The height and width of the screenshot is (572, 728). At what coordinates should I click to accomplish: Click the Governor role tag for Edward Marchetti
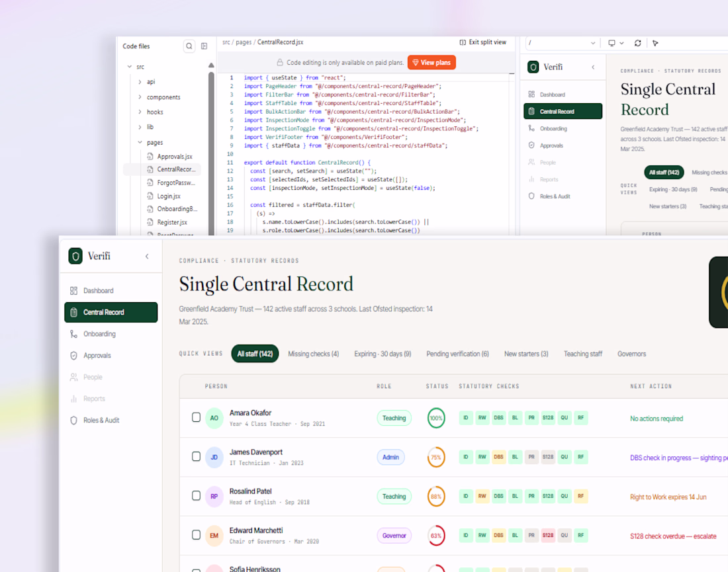tap(394, 536)
